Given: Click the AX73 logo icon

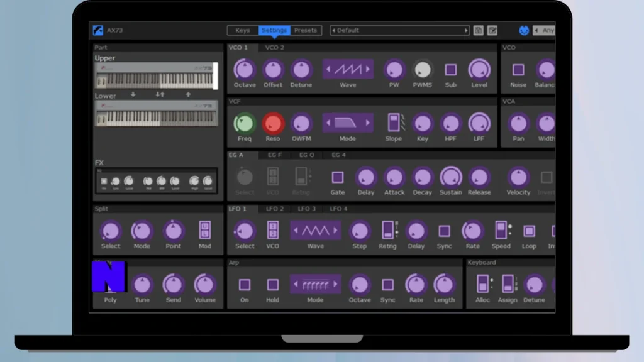Looking at the screenshot, I should pyautogui.click(x=97, y=30).
